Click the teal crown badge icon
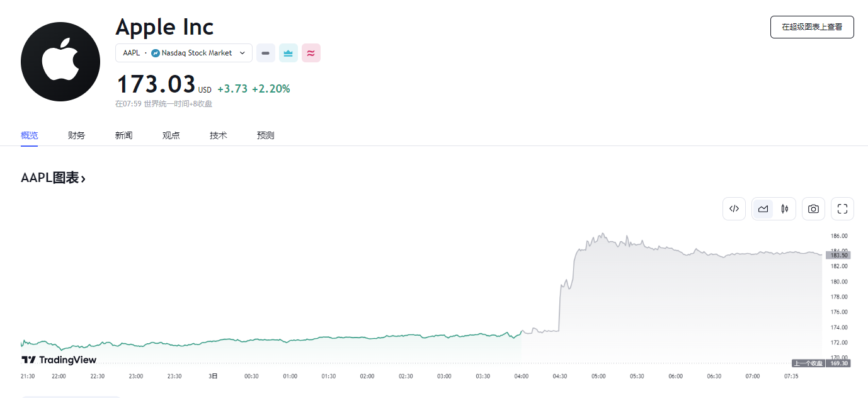This screenshot has width=868, height=398. tap(288, 54)
